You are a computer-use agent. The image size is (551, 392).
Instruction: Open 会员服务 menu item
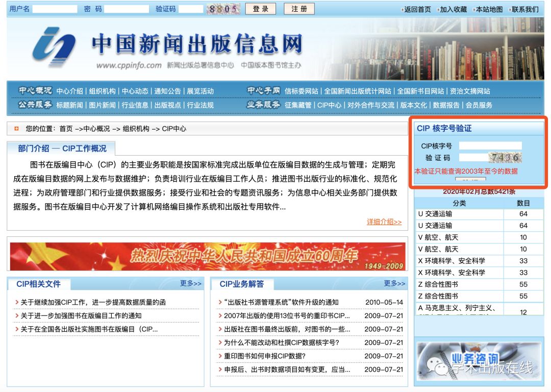[x=479, y=105]
